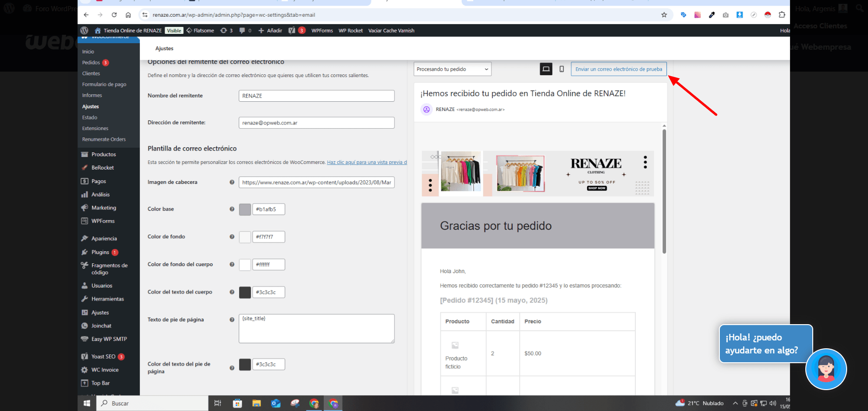Screen dimensions: 868x411
Task: Open the browser extensions puzzle icon
Action: 782,15
